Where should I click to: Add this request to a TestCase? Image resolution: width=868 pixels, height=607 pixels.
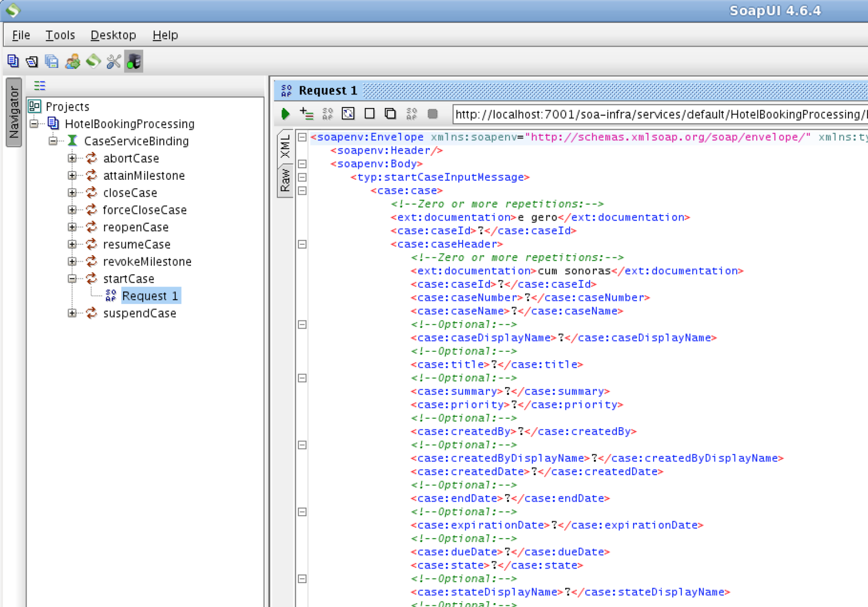pyautogui.click(x=307, y=113)
